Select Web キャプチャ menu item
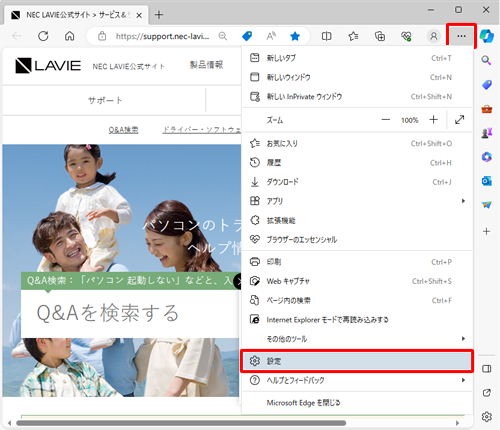Screen dimensions: 500x430 pyautogui.click(x=357, y=281)
